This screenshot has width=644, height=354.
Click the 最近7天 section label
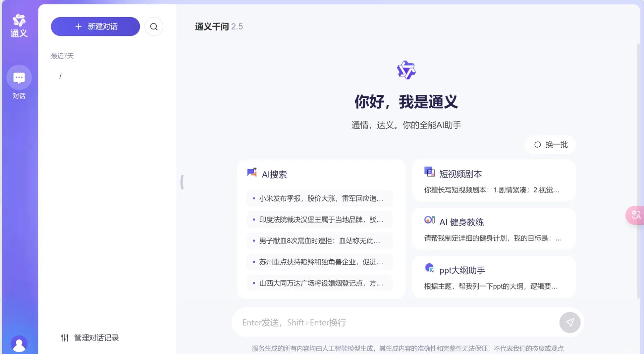coord(62,56)
